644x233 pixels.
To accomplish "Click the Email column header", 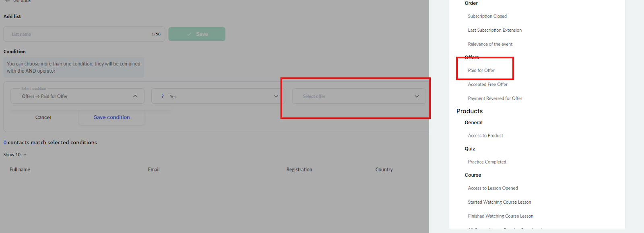I will 154,170.
